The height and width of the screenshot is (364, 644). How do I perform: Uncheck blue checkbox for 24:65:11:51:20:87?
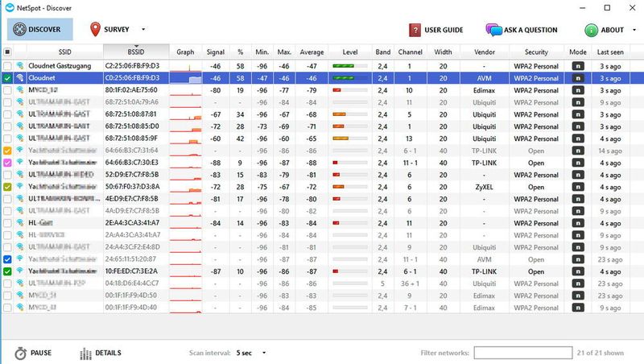[7, 259]
